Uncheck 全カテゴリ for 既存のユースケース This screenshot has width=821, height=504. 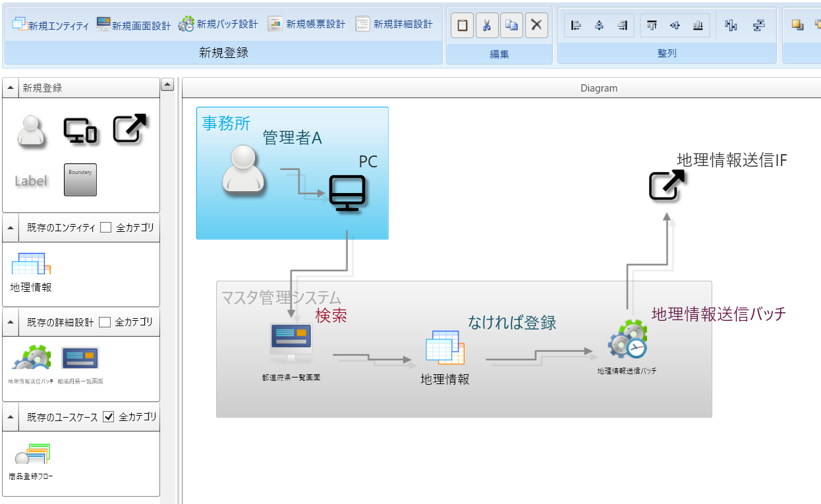click(109, 416)
